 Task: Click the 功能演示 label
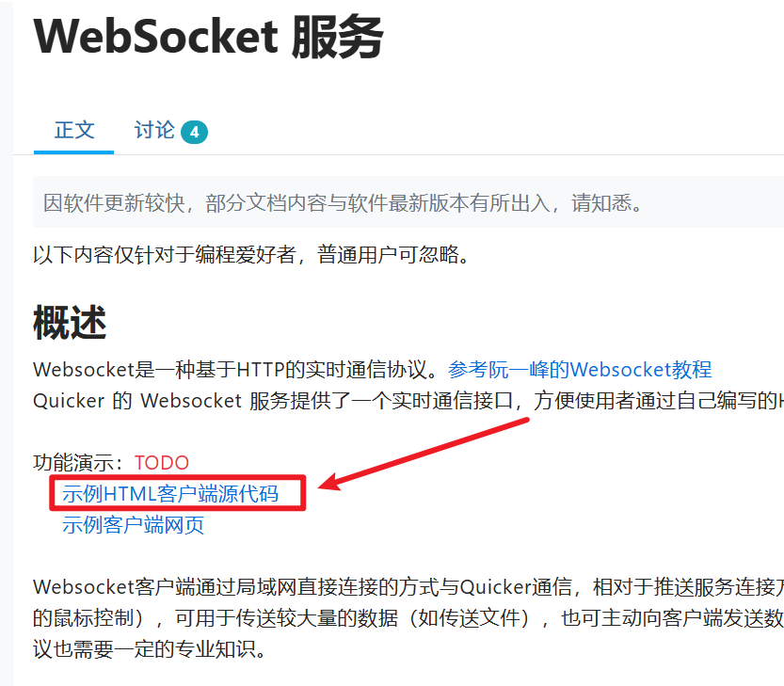pyautogui.click(x=78, y=462)
